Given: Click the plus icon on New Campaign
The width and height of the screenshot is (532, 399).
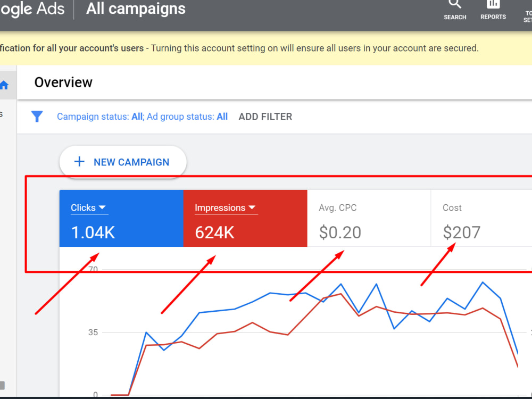Looking at the screenshot, I should [79, 162].
